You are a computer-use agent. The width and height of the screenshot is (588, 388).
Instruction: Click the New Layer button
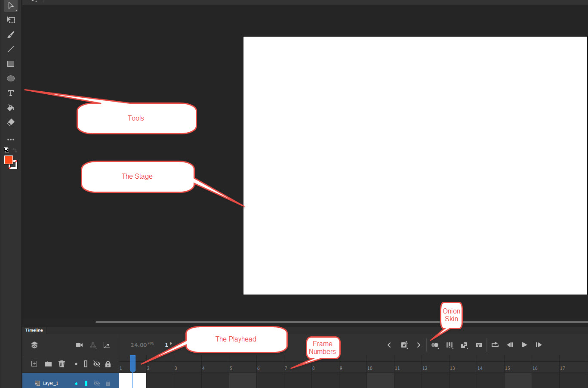coord(34,364)
